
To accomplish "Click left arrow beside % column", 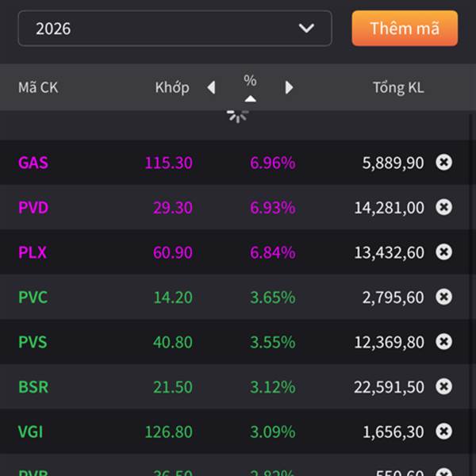I will click(x=211, y=87).
